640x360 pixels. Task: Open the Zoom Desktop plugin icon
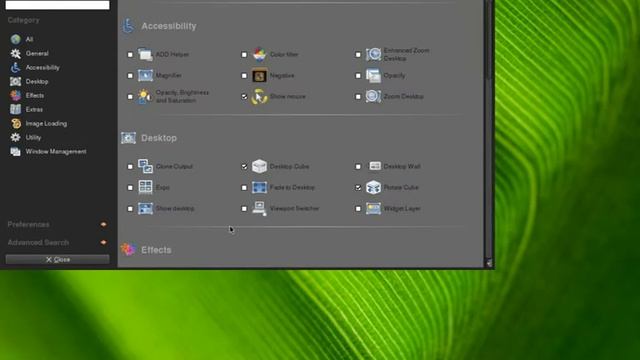click(373, 96)
